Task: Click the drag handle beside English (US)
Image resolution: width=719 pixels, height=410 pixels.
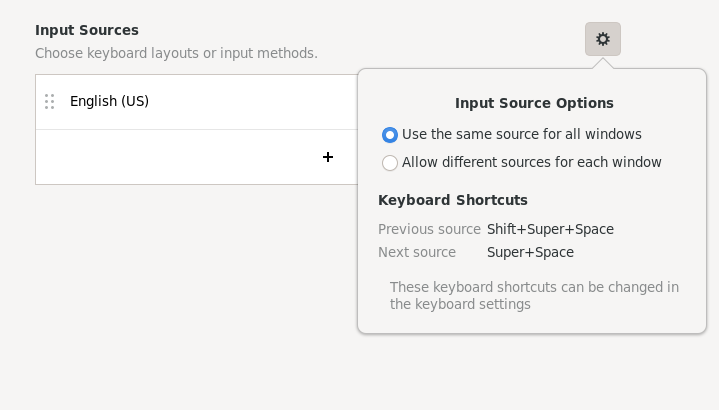Action: point(49,101)
